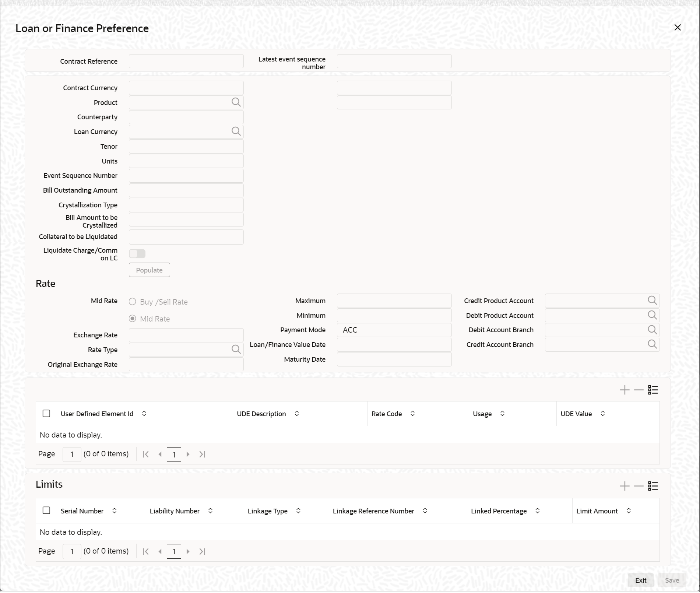Remove selected row from Limits table
The height and width of the screenshot is (593, 700).
[x=638, y=486]
